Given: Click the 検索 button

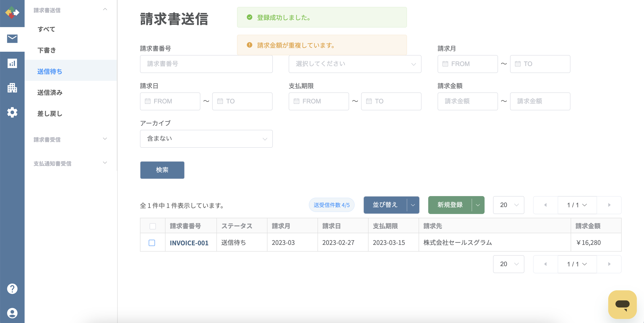Looking at the screenshot, I should coord(162,170).
